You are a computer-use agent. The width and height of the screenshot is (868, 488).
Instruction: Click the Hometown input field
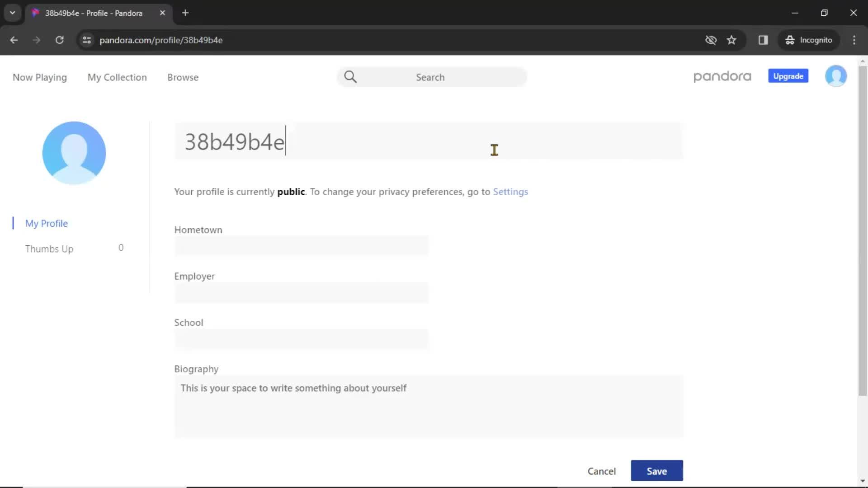(301, 246)
